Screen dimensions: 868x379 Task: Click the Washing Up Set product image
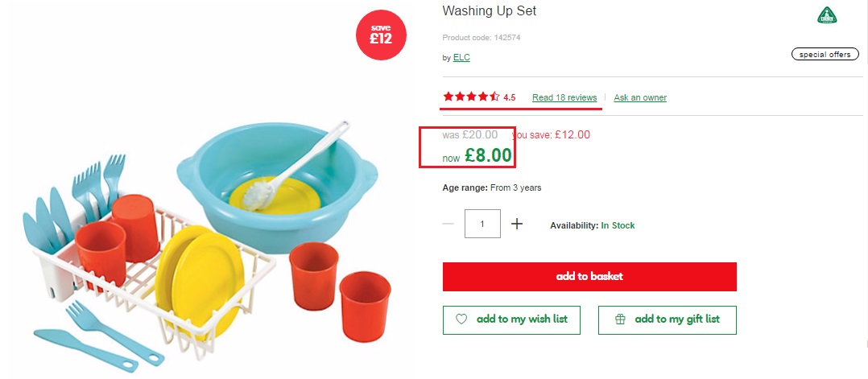point(201,233)
